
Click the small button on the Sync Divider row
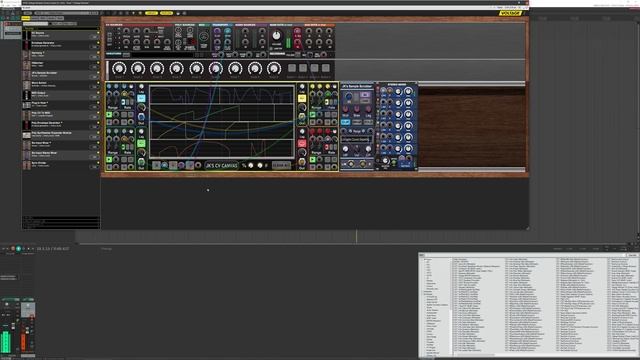pyautogui.click(x=94, y=167)
